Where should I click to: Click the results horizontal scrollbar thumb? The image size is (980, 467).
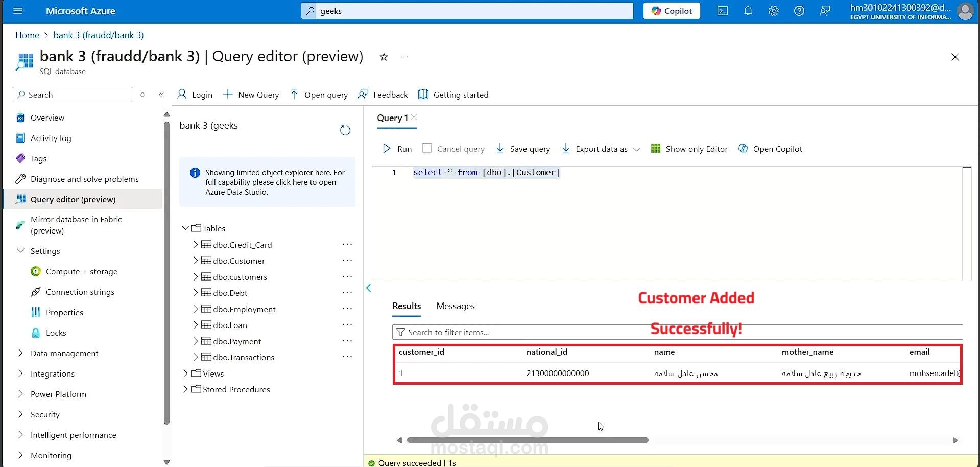point(528,440)
